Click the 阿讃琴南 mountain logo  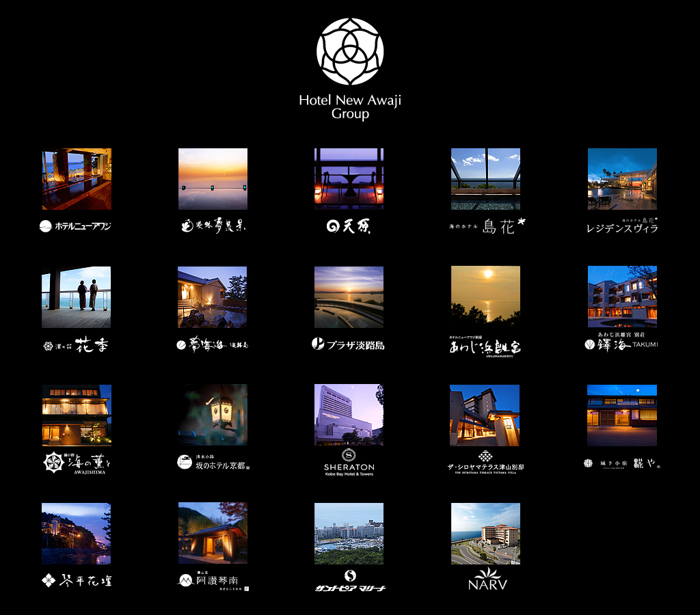[x=213, y=581]
